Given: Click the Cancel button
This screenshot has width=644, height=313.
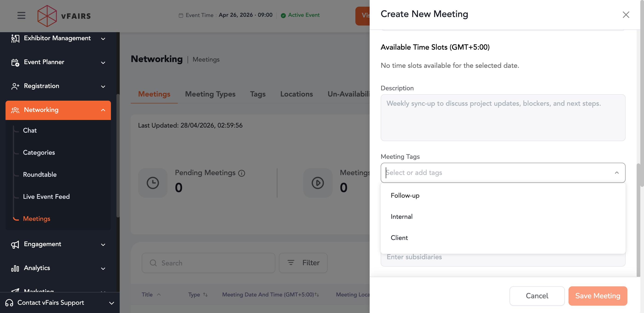Looking at the screenshot, I should [537, 296].
